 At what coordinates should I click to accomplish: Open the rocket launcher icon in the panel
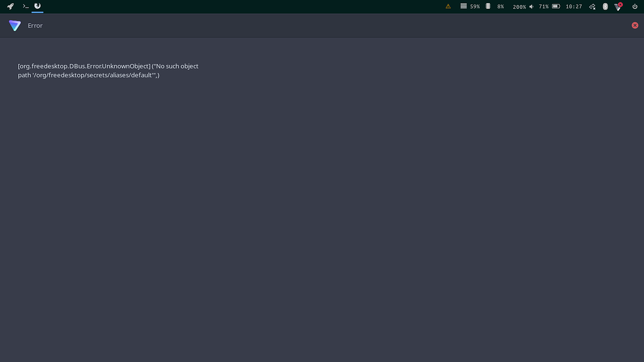click(10, 6)
